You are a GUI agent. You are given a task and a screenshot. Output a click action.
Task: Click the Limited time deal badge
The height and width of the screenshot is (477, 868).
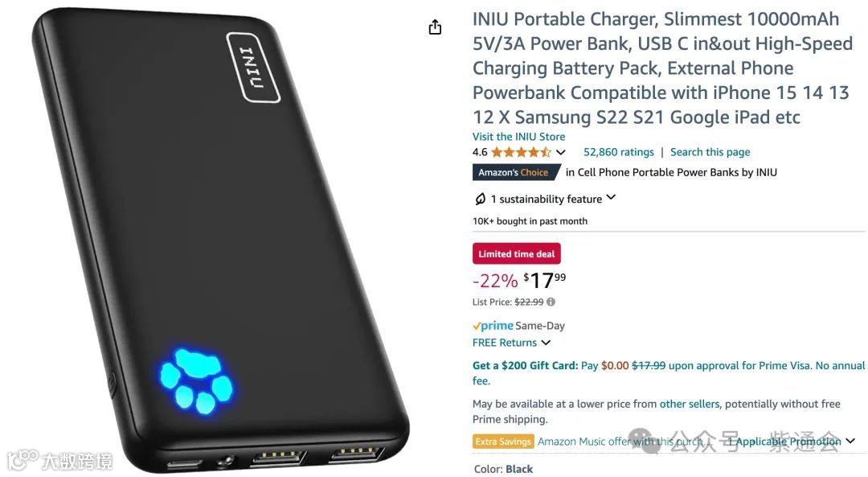[517, 253]
